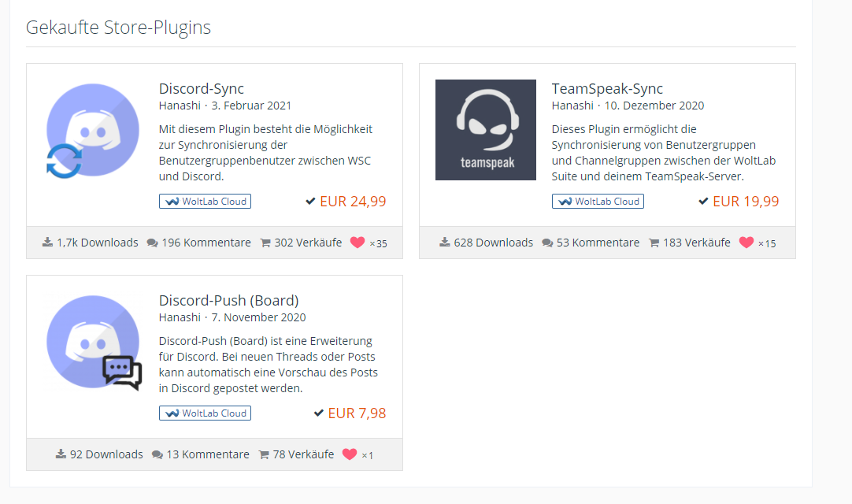Click the download icon for Discord-Sync
The image size is (852, 504).
(x=48, y=243)
